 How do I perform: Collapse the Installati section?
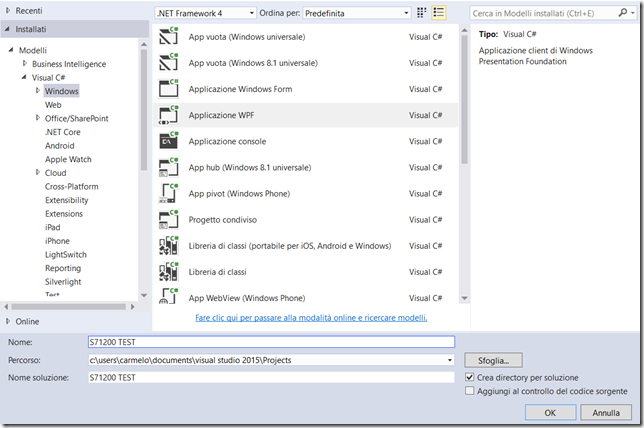coord(7,29)
